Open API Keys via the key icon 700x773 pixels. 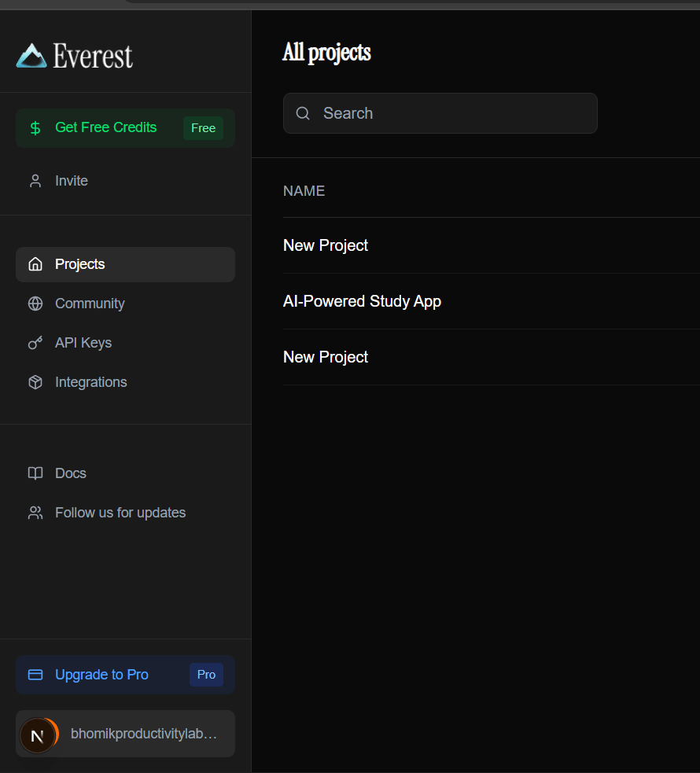pyautogui.click(x=35, y=343)
